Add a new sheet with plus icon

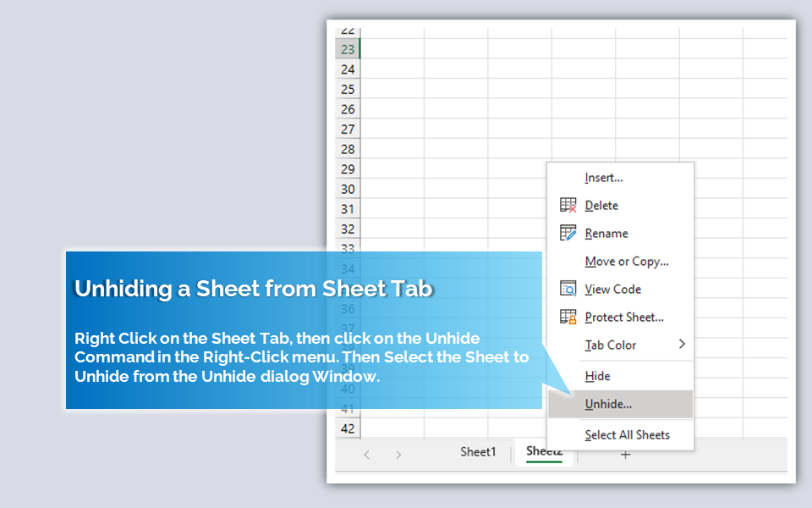(626, 455)
